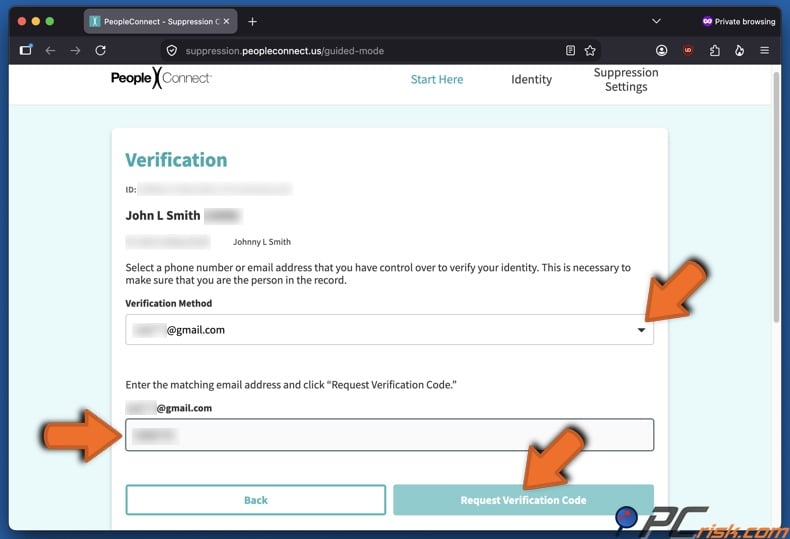Open the sidebar toggle icon in Firefox toolbar
The image size is (790, 539).
26,50
